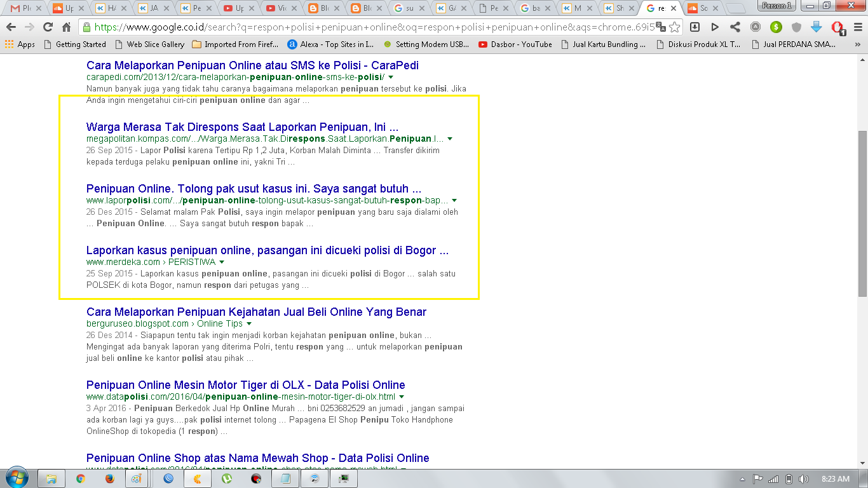Open the network signal icon in tray
Viewport: 868px width, 488px height.
(x=773, y=478)
